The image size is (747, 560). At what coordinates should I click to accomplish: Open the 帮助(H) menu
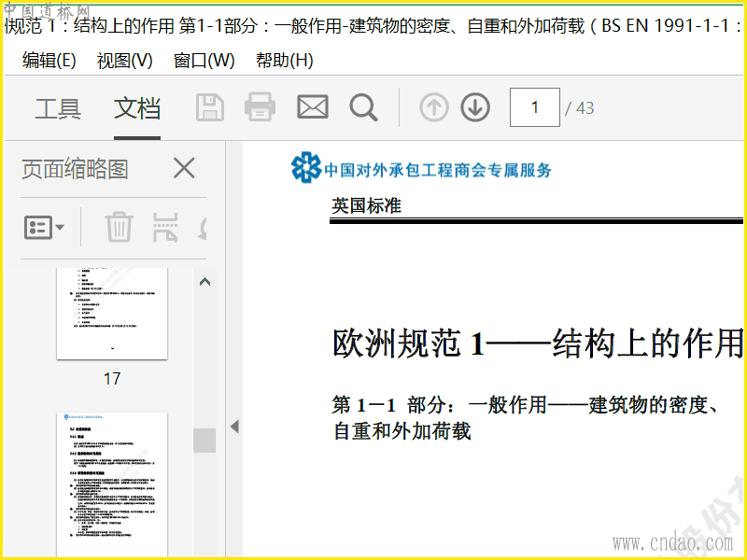pos(285,61)
